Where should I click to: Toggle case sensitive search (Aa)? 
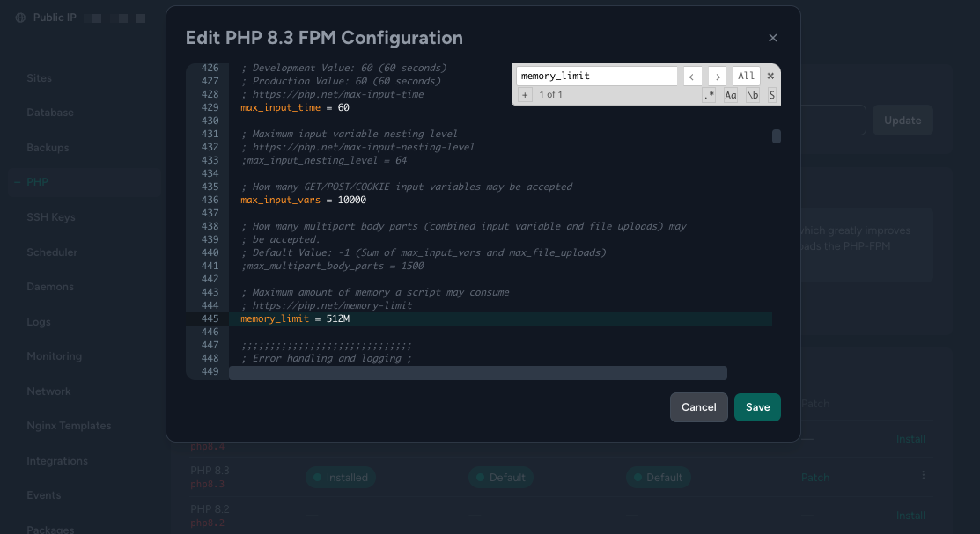[x=731, y=95]
